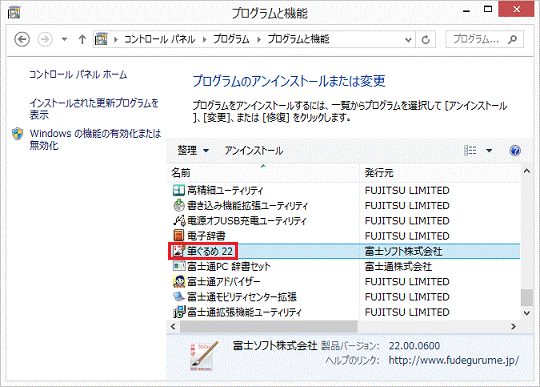Open the help question mark icon
The height and width of the screenshot is (387, 540).
[515, 150]
